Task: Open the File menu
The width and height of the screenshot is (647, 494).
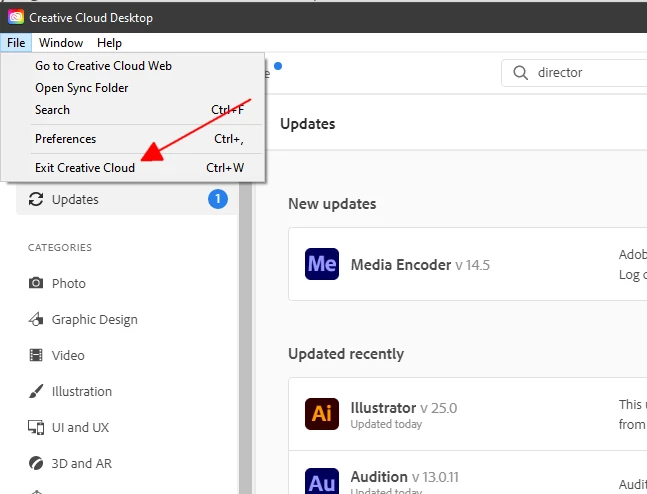Action: pyautogui.click(x=16, y=43)
